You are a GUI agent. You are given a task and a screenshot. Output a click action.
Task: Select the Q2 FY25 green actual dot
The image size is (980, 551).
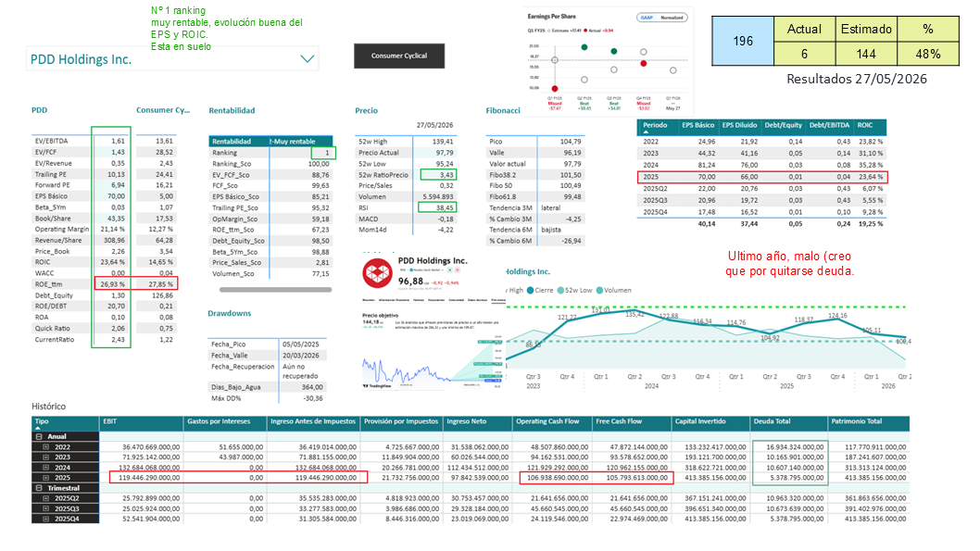click(584, 47)
